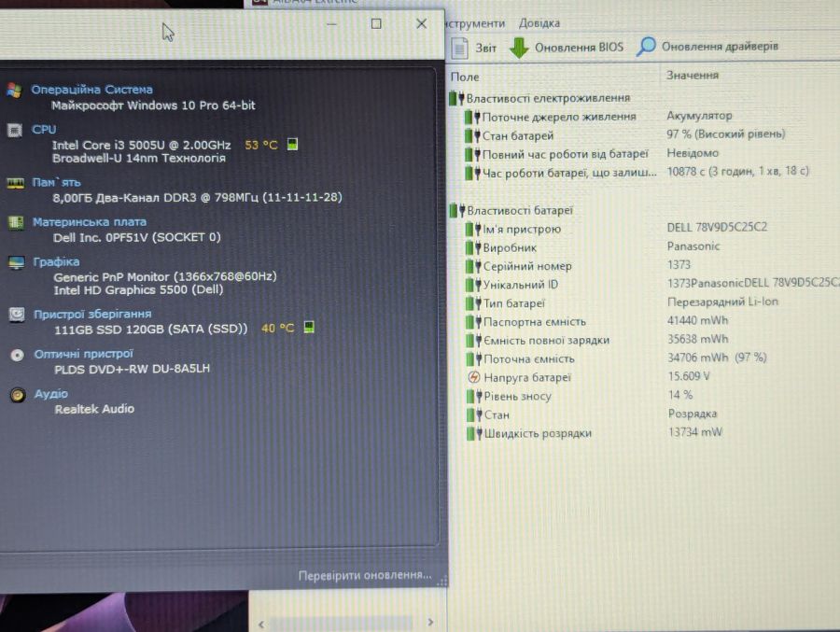840x632 pixels.
Task: Close the Speccy window
Action: [x=422, y=23]
